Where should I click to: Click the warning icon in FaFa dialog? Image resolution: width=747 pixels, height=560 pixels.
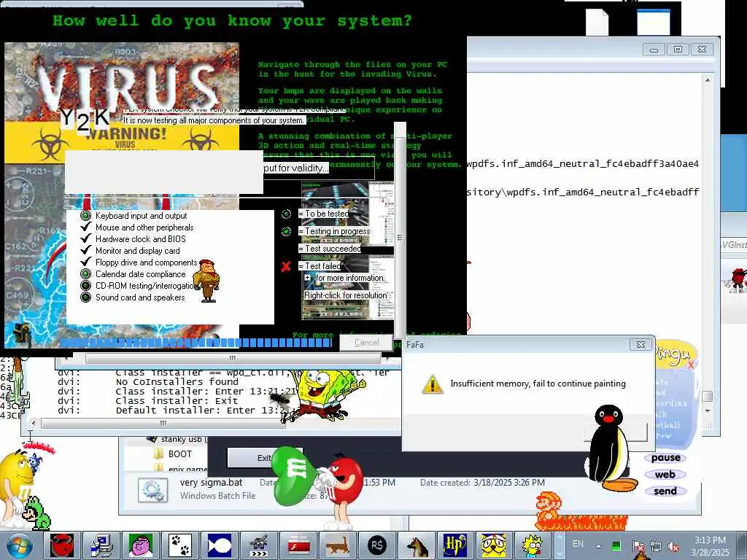click(432, 384)
